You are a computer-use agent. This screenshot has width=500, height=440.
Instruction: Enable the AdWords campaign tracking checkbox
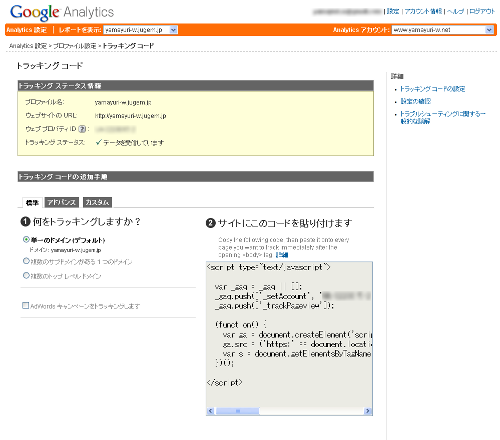pos(25,305)
